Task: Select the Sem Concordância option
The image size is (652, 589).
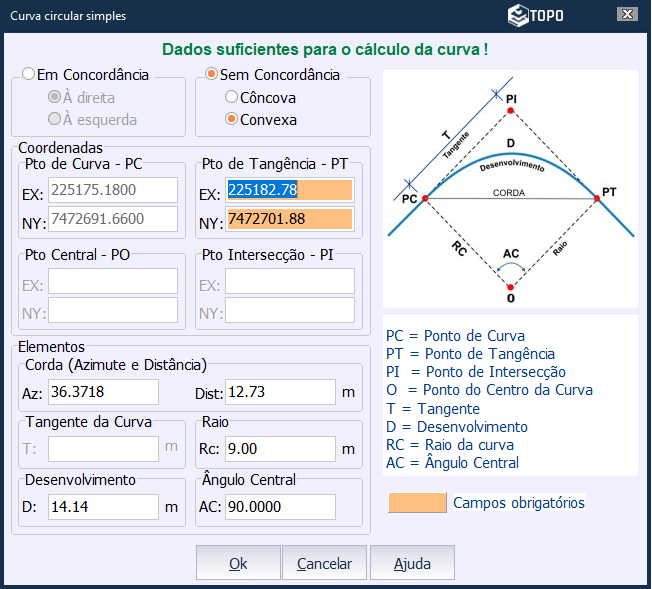Action: pos(211,75)
